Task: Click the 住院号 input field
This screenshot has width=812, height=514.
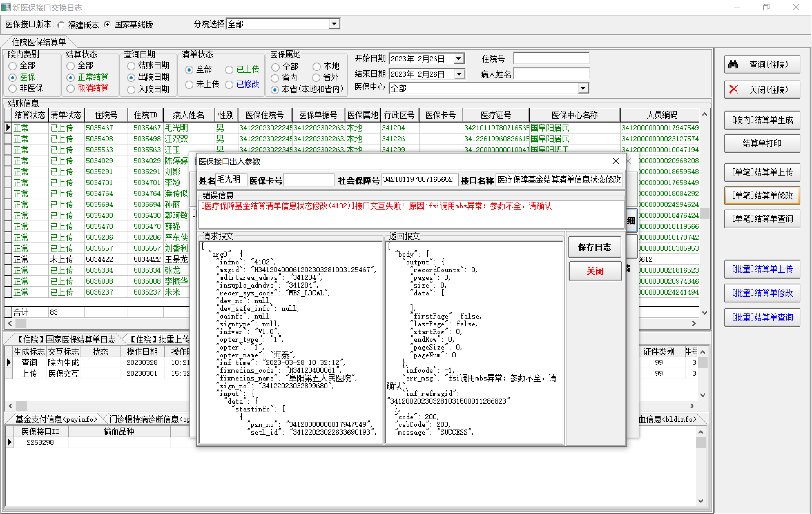Action: (x=551, y=59)
